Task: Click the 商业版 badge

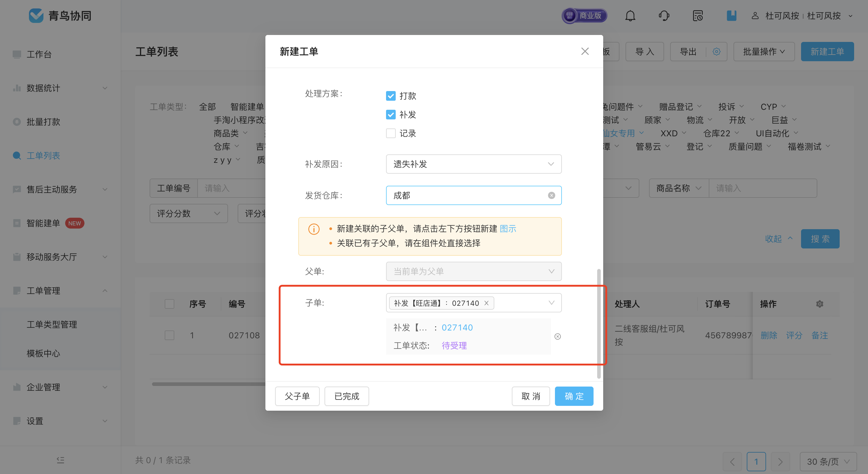Action: tap(584, 15)
